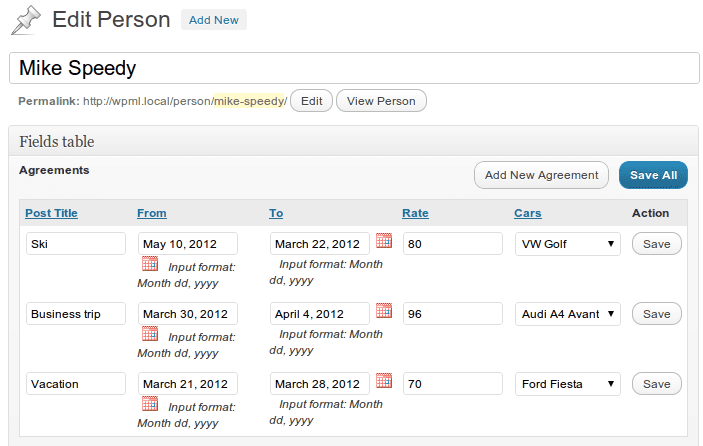
Task: Open calendar picker for Ski From date
Action: tap(150, 264)
